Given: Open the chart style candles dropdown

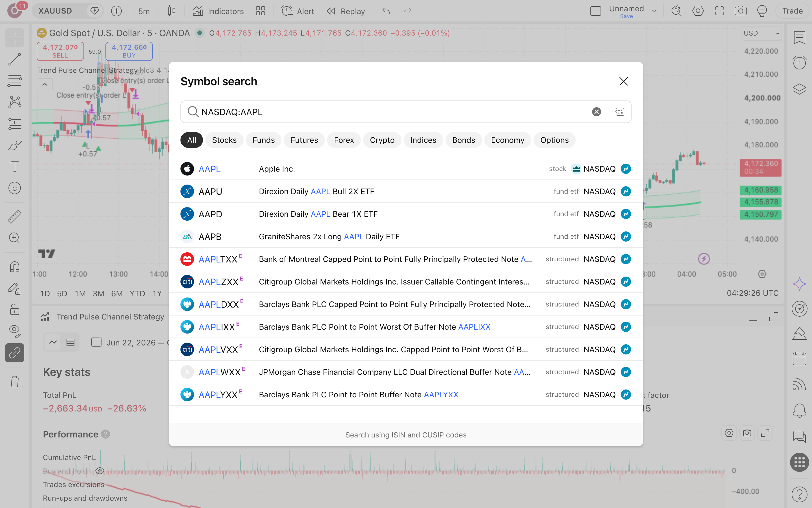Looking at the screenshot, I should click(171, 11).
